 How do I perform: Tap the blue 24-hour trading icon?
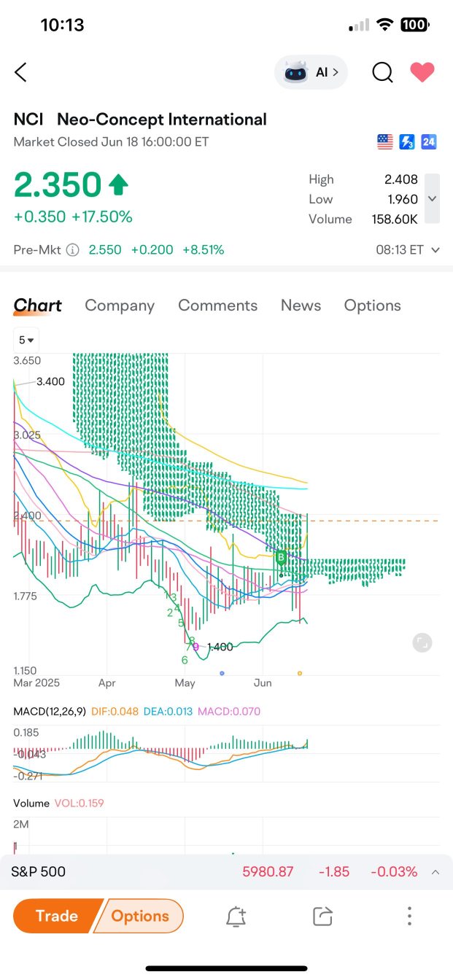click(x=429, y=142)
